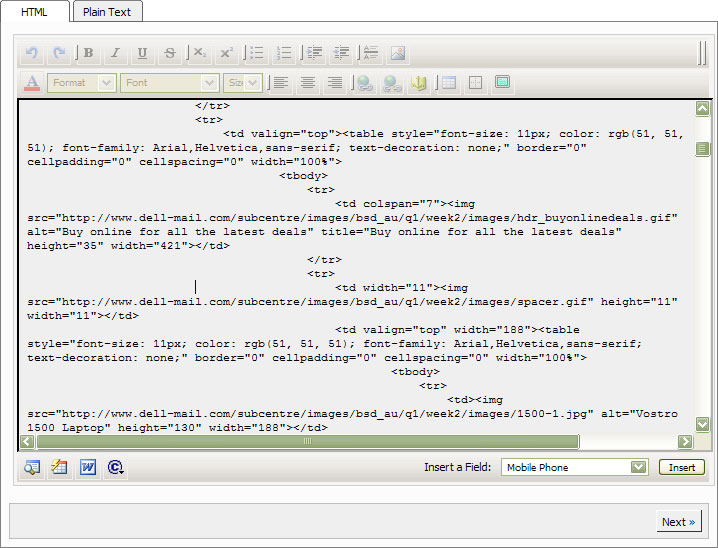
Task: Open the Size dropdown
Action: [243, 83]
